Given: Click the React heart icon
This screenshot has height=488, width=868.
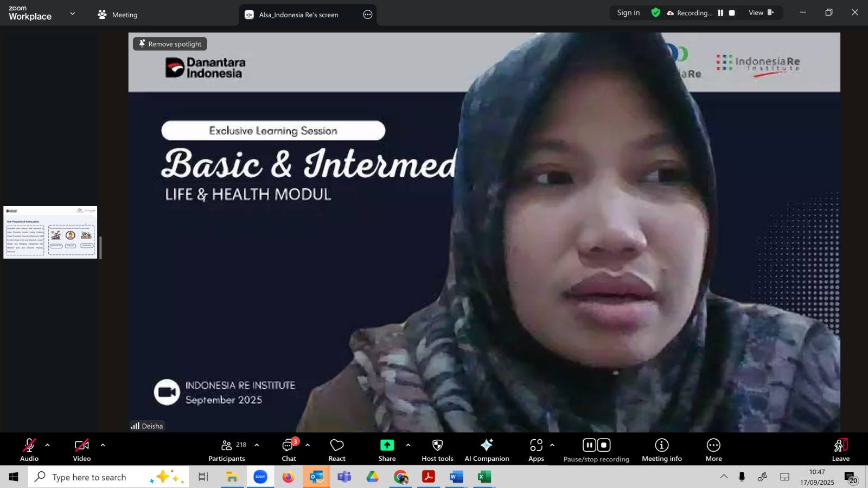Looking at the screenshot, I should pyautogui.click(x=337, y=450).
